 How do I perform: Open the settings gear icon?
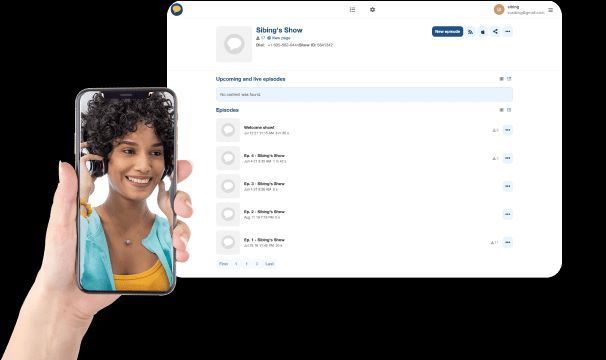372,9
